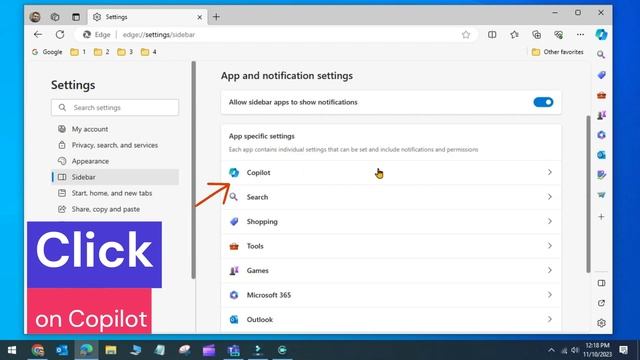Screen dimensions: 640x360
Task: Open the Outlook icon in the sidebar
Action: [x=601, y=155]
